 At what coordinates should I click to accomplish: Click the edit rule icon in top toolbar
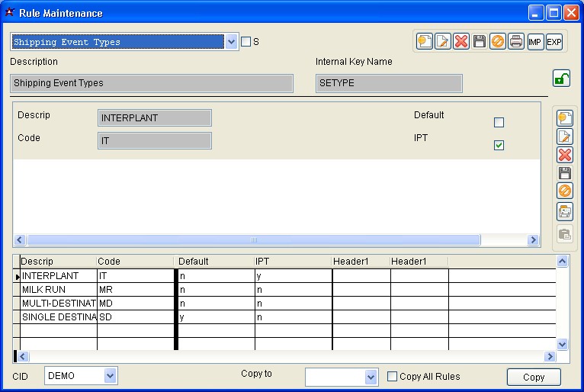[443, 42]
